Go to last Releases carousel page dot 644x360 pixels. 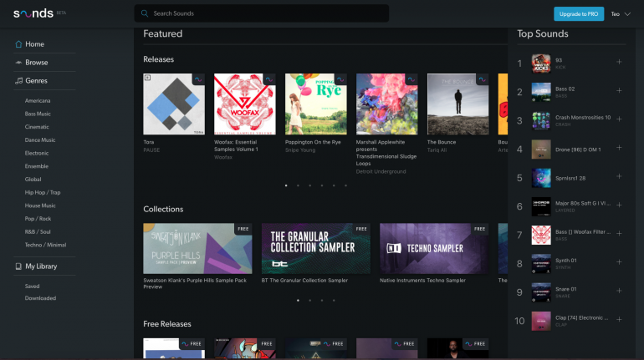click(345, 185)
